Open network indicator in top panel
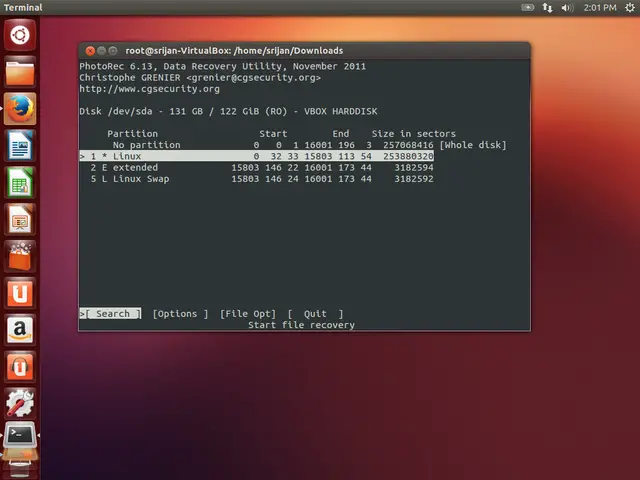 coord(547,7)
